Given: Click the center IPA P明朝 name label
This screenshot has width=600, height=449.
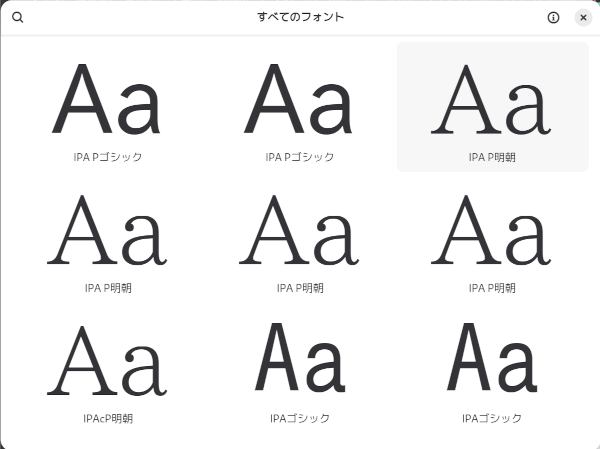Looking at the screenshot, I should tap(300, 288).
